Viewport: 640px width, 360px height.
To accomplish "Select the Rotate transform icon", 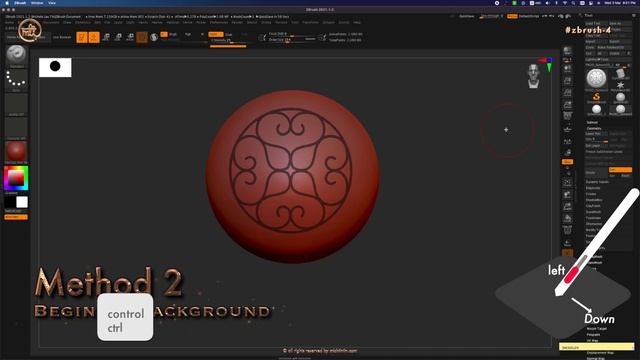I will click(x=130, y=37).
